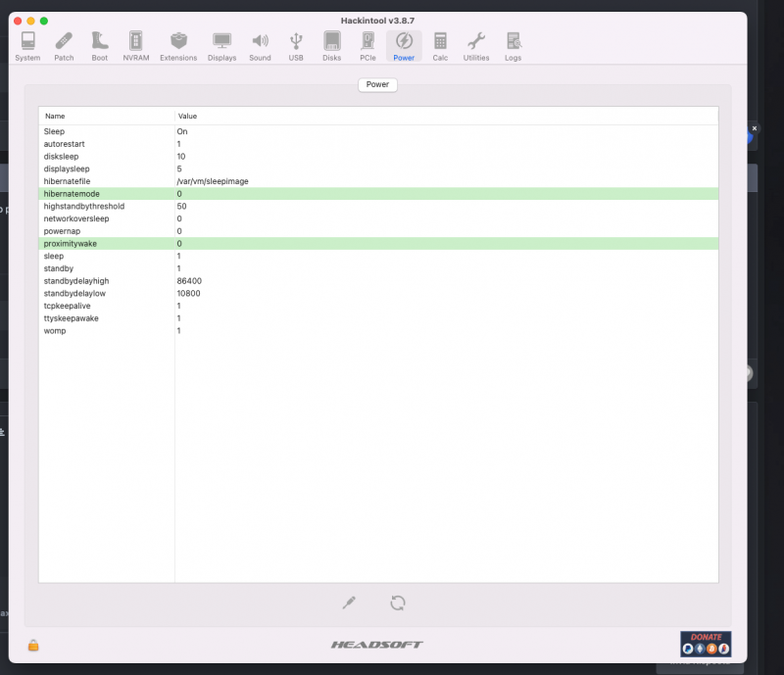Select the highstandbythreshold row
The image size is (784, 675).
[378, 206]
